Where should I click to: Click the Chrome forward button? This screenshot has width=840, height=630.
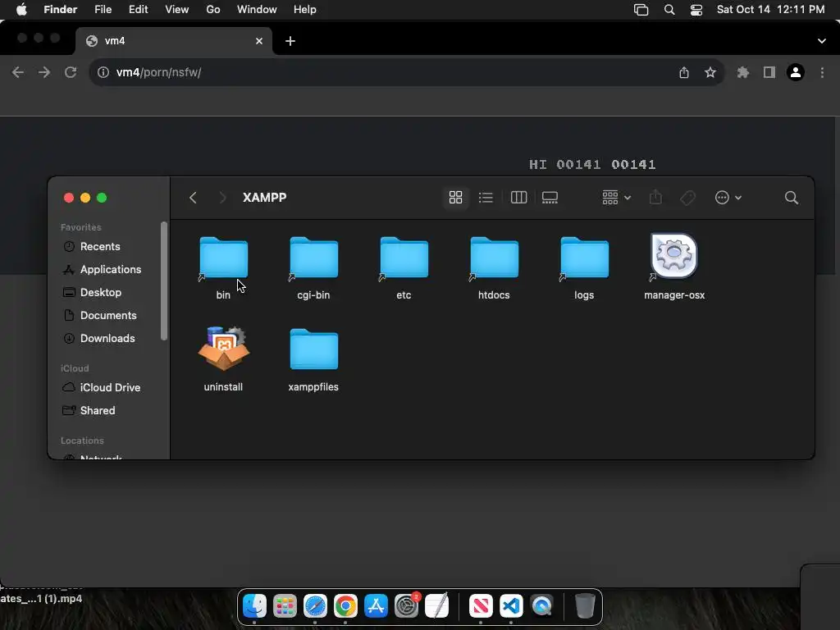click(x=44, y=72)
